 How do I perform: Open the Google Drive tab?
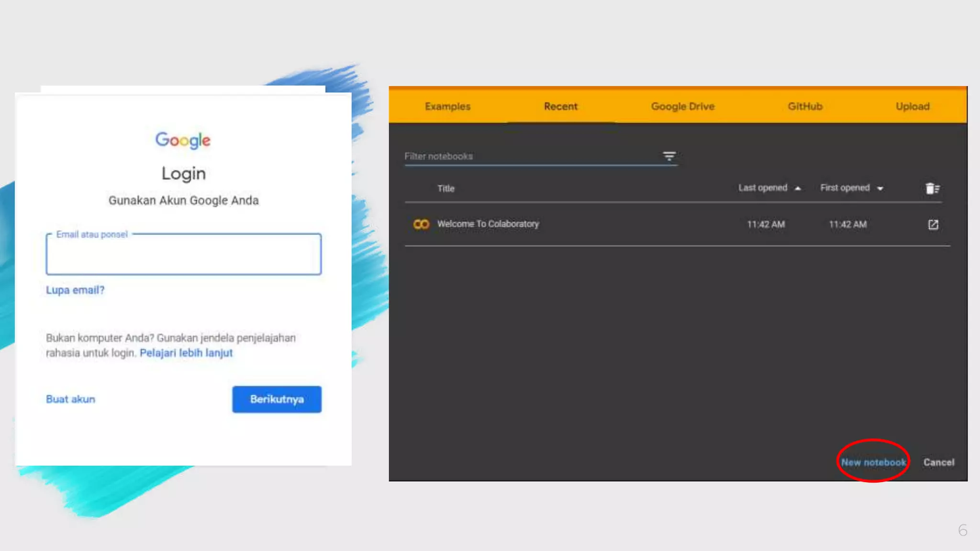coord(682,106)
